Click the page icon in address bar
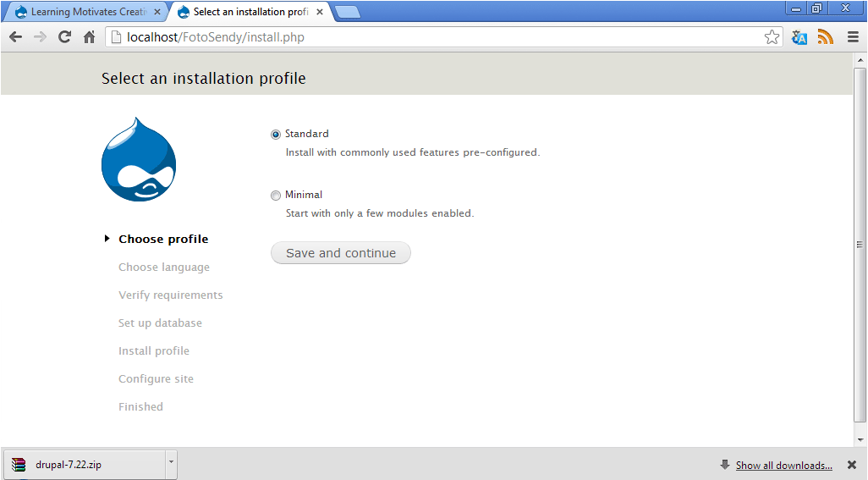This screenshot has width=868, height=480. 116,37
